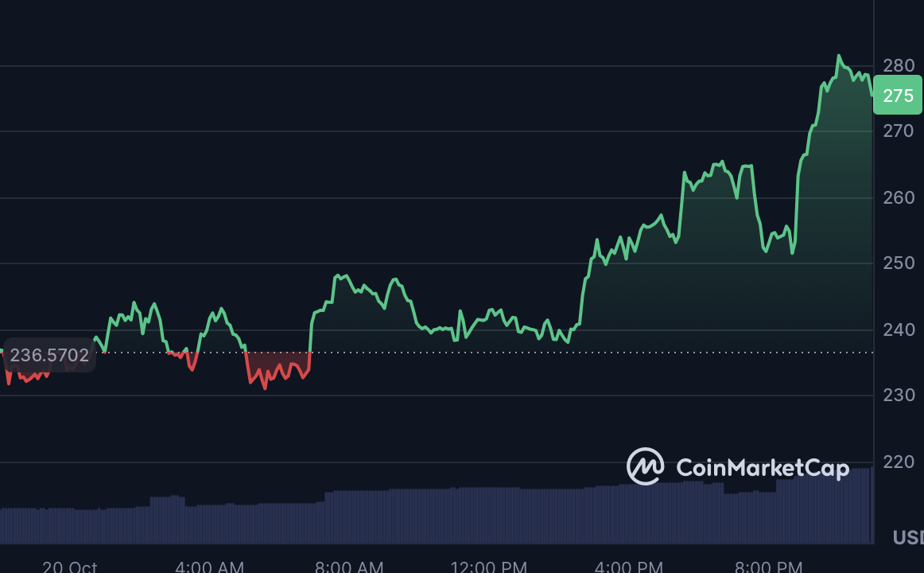Image resolution: width=924 pixels, height=573 pixels.
Task: Click the green 275 current price tag
Action: pyautogui.click(x=898, y=95)
